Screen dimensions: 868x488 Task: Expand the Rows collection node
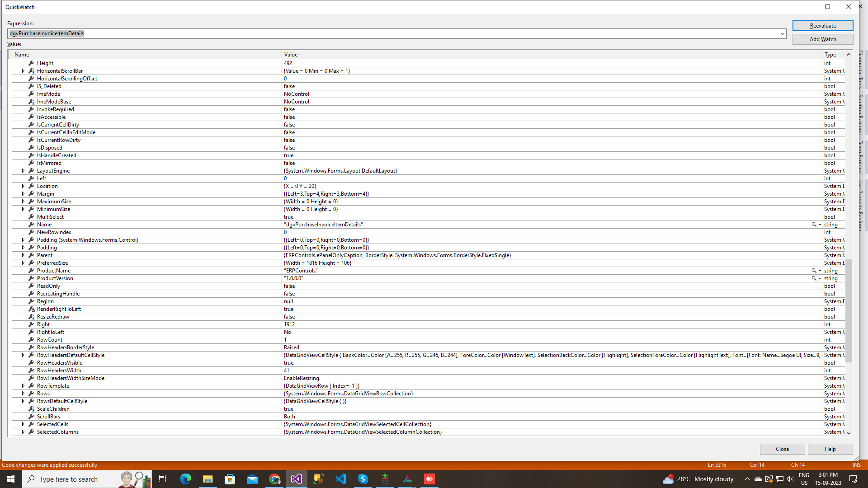(23, 394)
